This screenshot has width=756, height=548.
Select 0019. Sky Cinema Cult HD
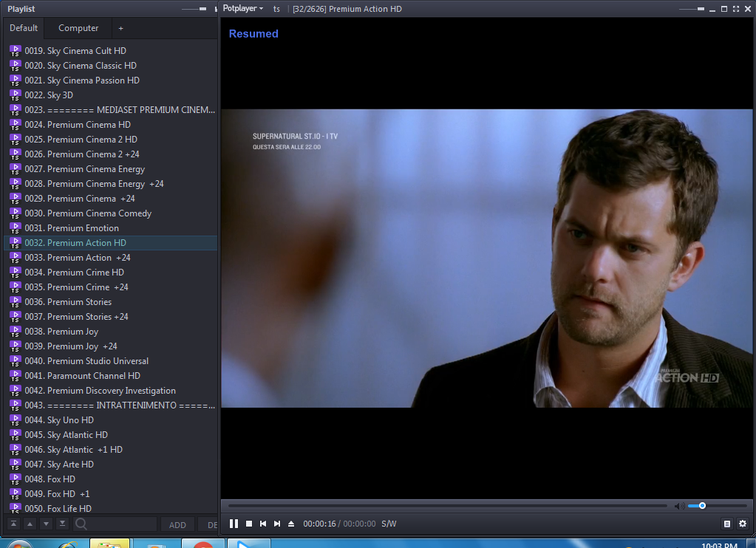pyautogui.click(x=110, y=51)
